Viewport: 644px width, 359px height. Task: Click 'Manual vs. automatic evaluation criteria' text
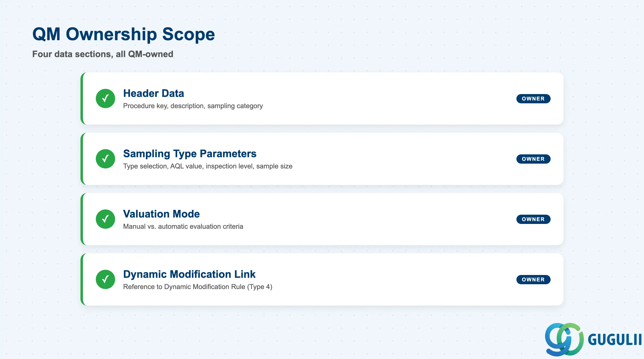tap(183, 226)
